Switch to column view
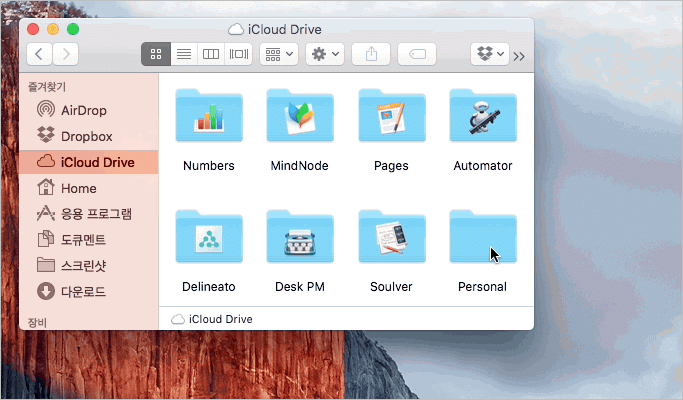Viewport: 683px width, 400px height. 211,54
